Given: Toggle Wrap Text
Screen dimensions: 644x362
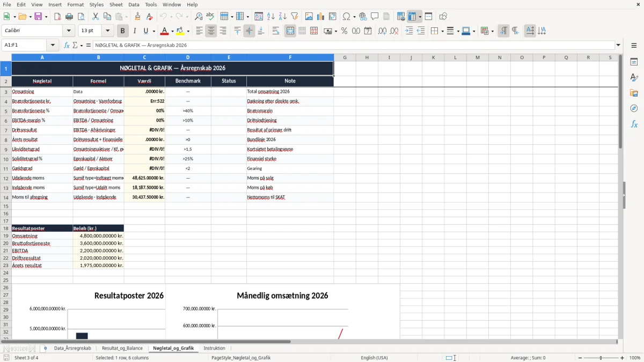Looking at the screenshot, I should coord(276,31).
